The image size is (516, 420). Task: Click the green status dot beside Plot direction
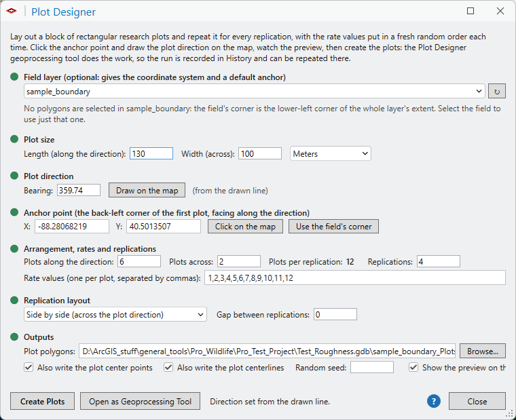[x=14, y=176]
